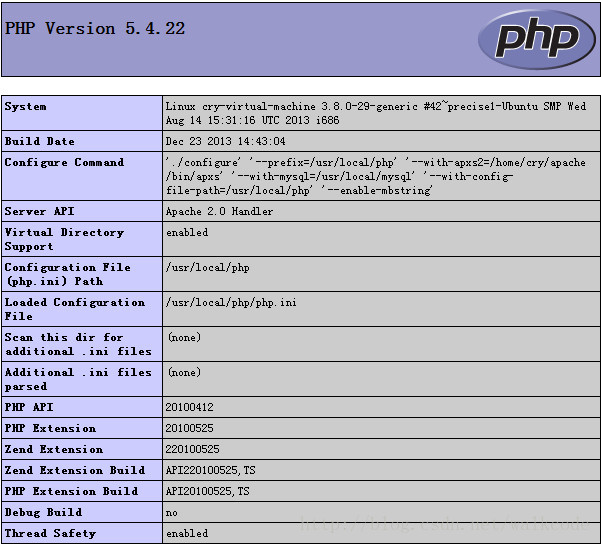Click the '20100525' PHP Extension value

[189, 428]
